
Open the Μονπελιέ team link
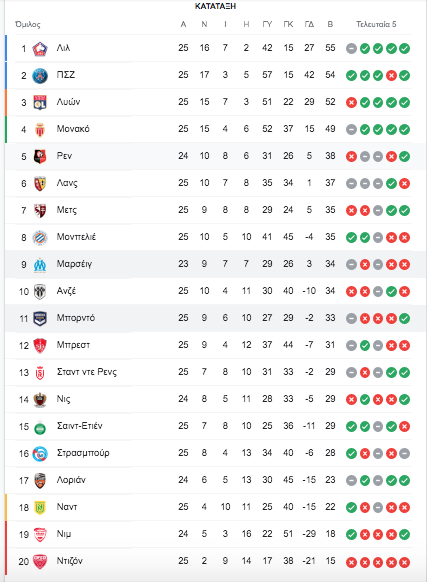76,237
